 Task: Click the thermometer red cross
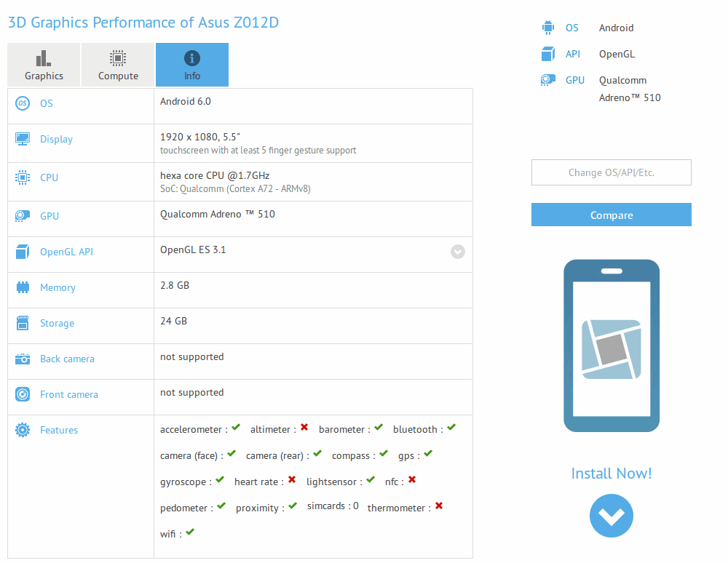[439, 506]
